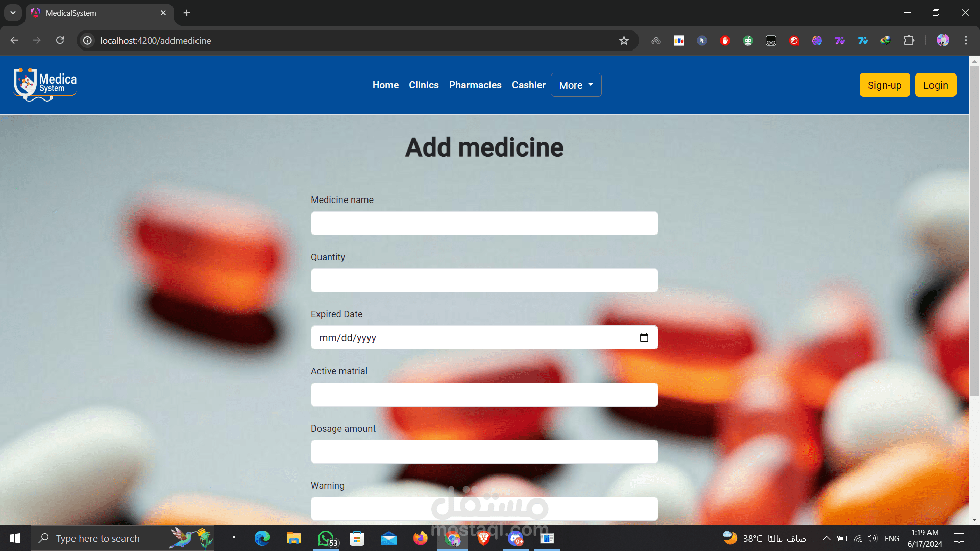Show hidden system tray icons
Screen dimensions: 980x551
pyautogui.click(x=826, y=538)
